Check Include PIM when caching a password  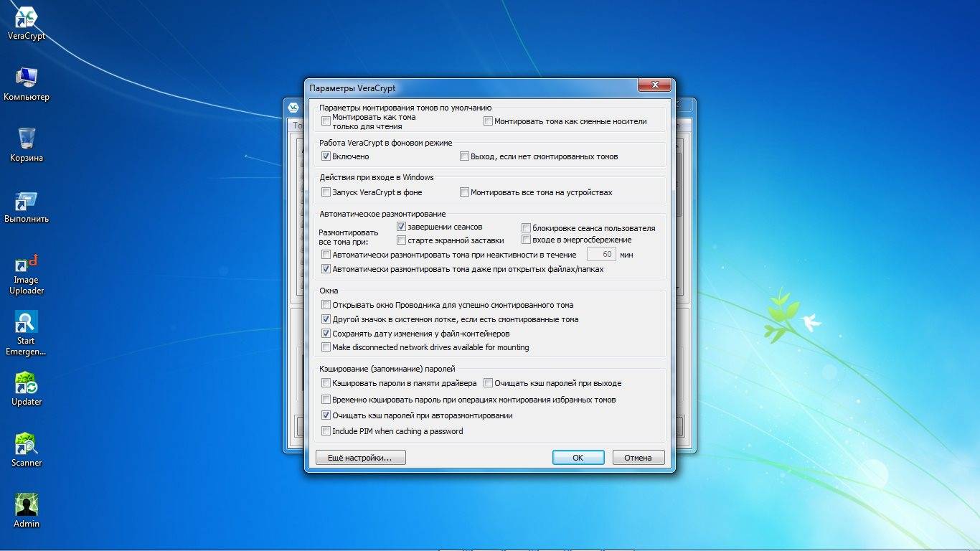(326, 431)
